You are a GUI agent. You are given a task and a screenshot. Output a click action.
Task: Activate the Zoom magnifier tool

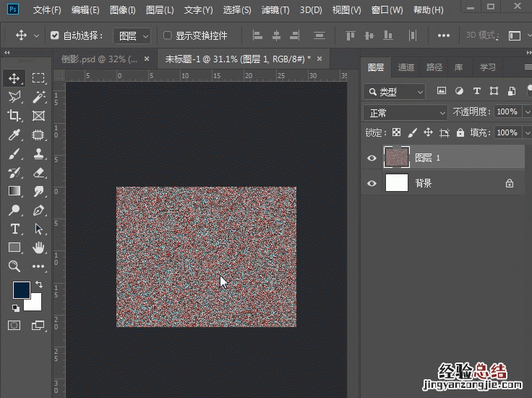[x=14, y=266]
